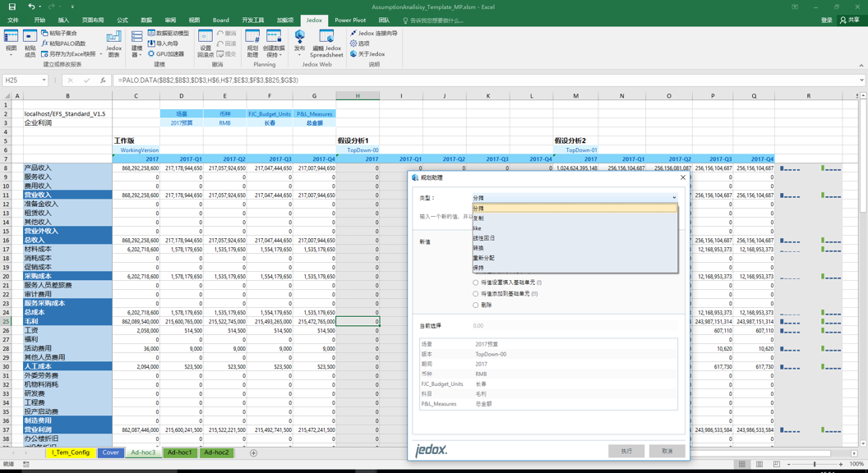Add a new sheet with plus button
This screenshot has width=868, height=473.
click(253, 453)
